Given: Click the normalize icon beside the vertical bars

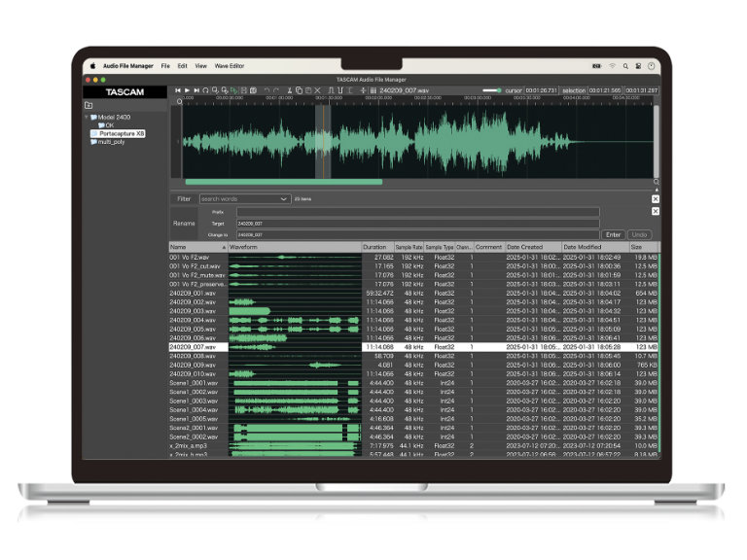Looking at the screenshot, I should (364, 90).
